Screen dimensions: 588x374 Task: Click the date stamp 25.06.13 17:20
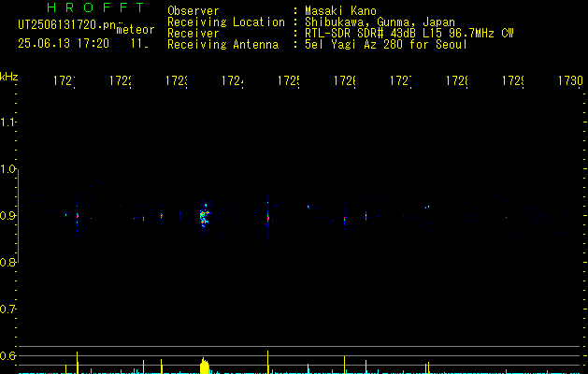[x=64, y=44]
